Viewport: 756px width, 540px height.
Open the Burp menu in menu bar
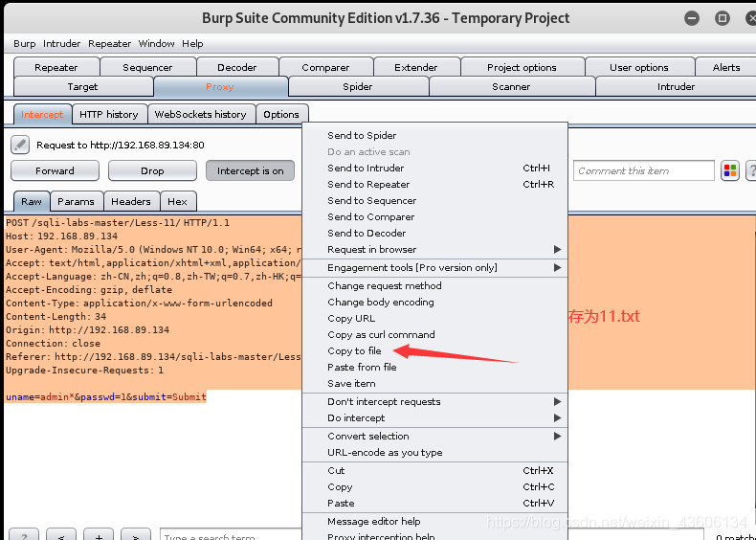(25, 44)
